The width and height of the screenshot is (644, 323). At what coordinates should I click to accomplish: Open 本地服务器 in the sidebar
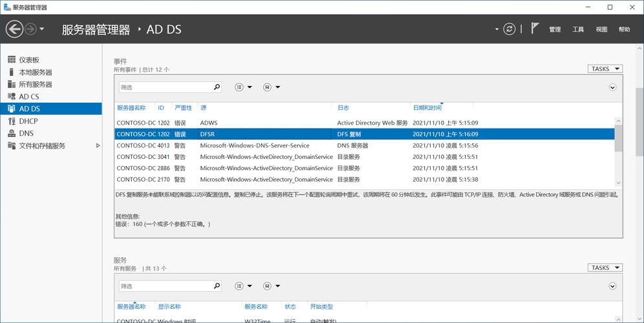click(35, 72)
